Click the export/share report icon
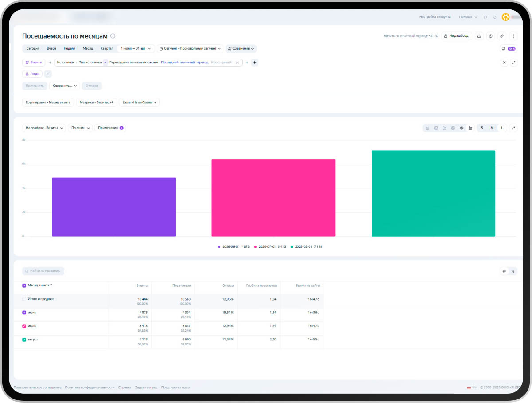The image size is (532, 403). (x=479, y=36)
